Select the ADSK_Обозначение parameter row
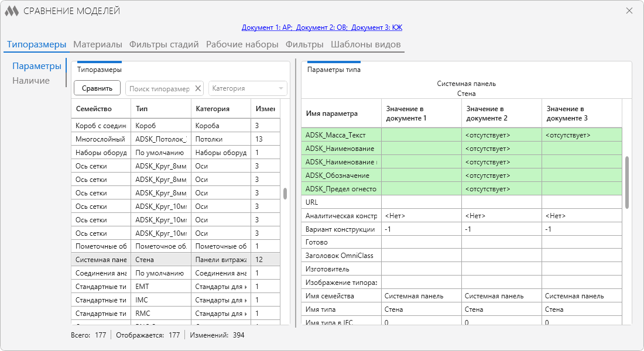 pyautogui.click(x=462, y=175)
